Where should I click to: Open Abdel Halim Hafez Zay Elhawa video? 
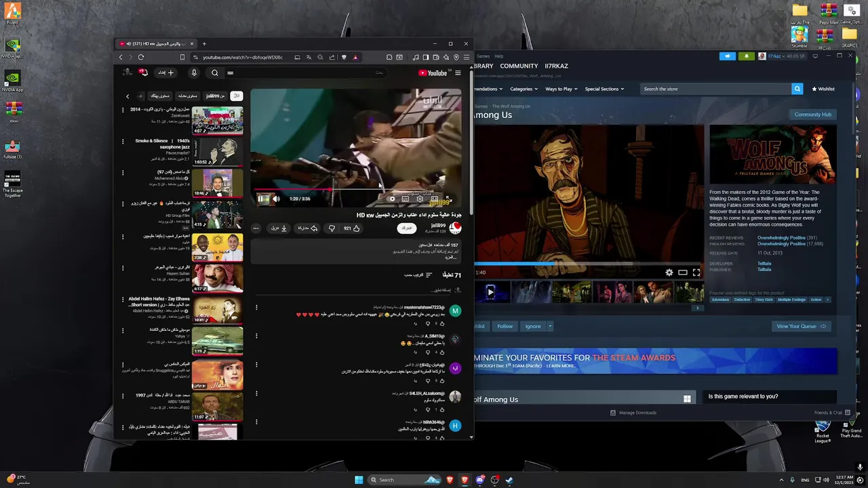[x=217, y=312]
